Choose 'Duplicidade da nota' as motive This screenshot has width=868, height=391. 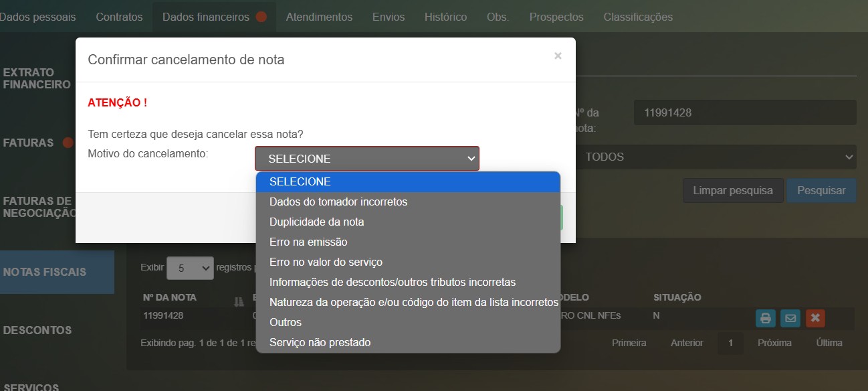tap(316, 222)
